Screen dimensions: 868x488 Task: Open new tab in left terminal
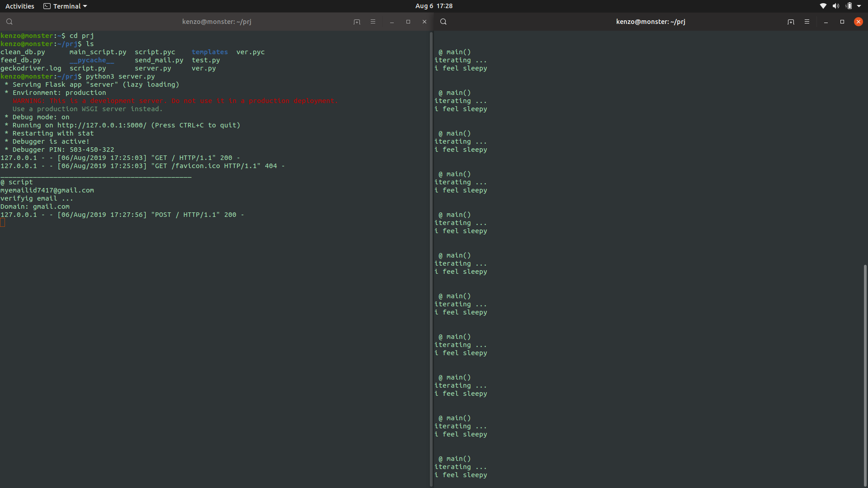[x=357, y=22]
